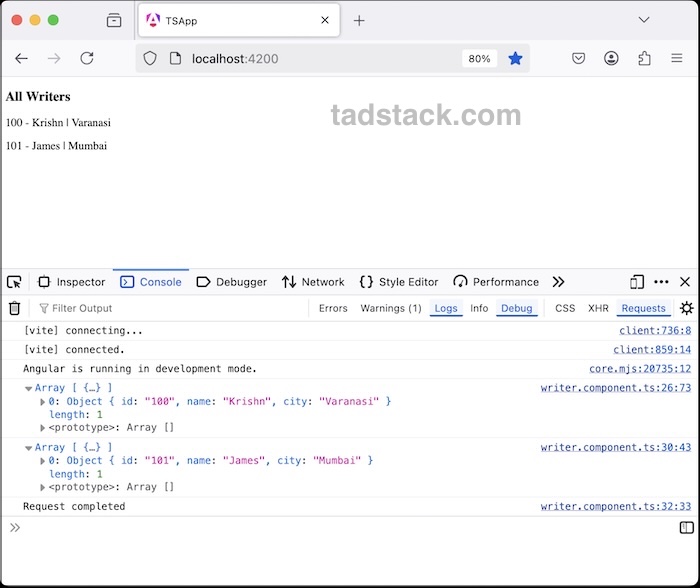Switch to the Console tab
The height and width of the screenshot is (588, 700).
pyautogui.click(x=151, y=282)
